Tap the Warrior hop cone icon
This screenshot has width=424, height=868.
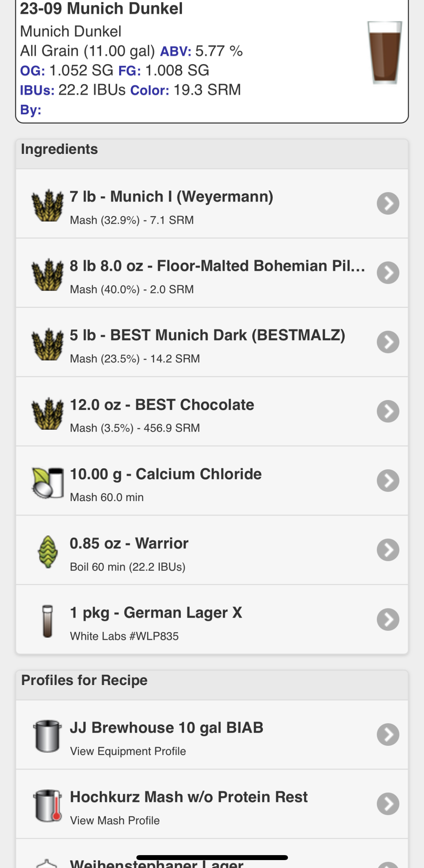click(x=48, y=552)
